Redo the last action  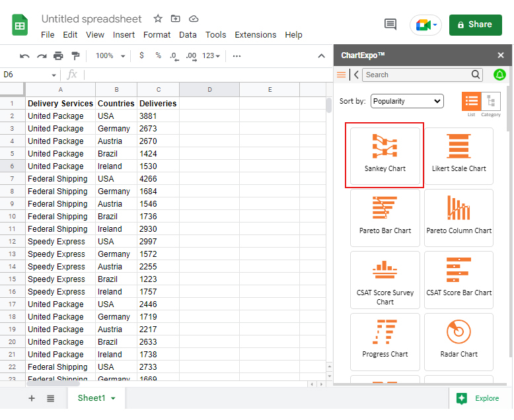pyautogui.click(x=42, y=56)
